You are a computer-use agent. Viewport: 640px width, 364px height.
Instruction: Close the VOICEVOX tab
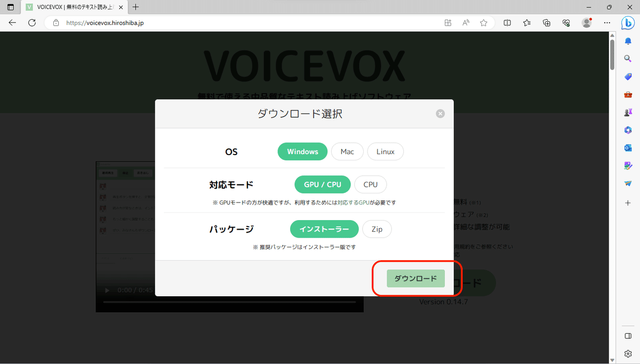[x=120, y=7]
